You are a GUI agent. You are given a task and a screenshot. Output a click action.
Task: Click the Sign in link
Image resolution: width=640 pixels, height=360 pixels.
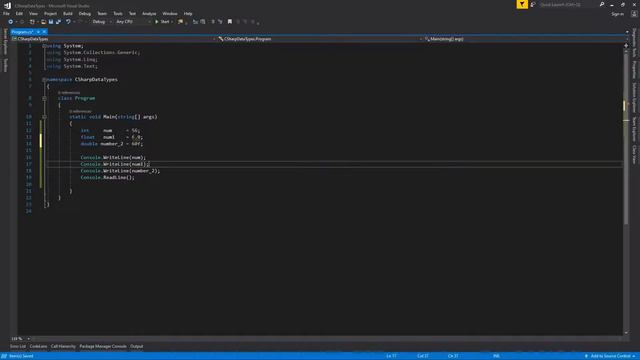617,14
